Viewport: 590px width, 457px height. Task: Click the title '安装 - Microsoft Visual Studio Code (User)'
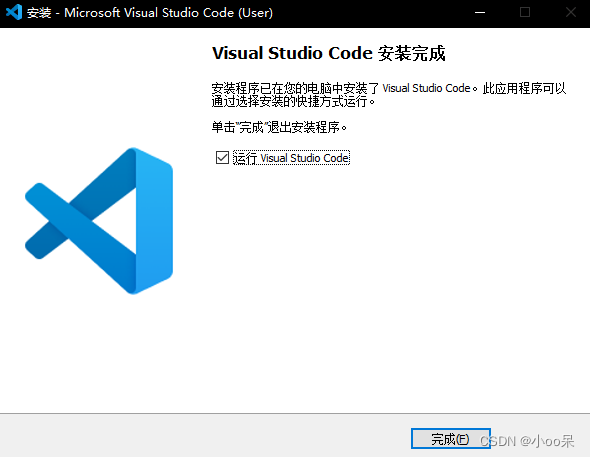pos(150,13)
